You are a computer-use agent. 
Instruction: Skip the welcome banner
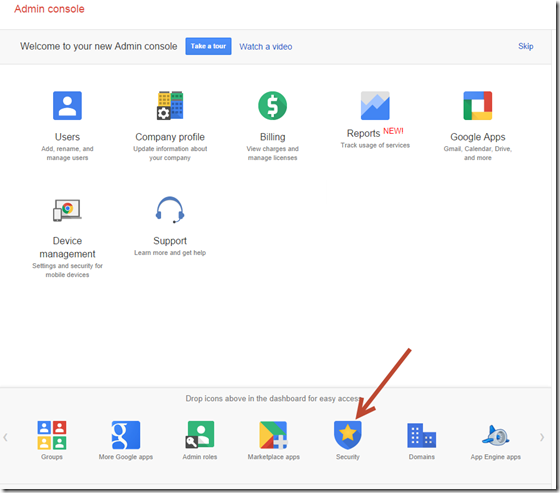click(x=526, y=46)
